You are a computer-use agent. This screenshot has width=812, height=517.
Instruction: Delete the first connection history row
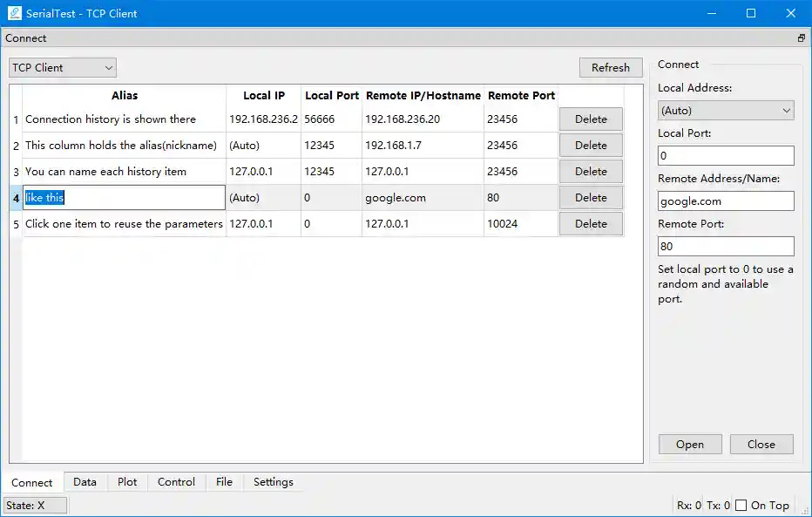coord(591,119)
